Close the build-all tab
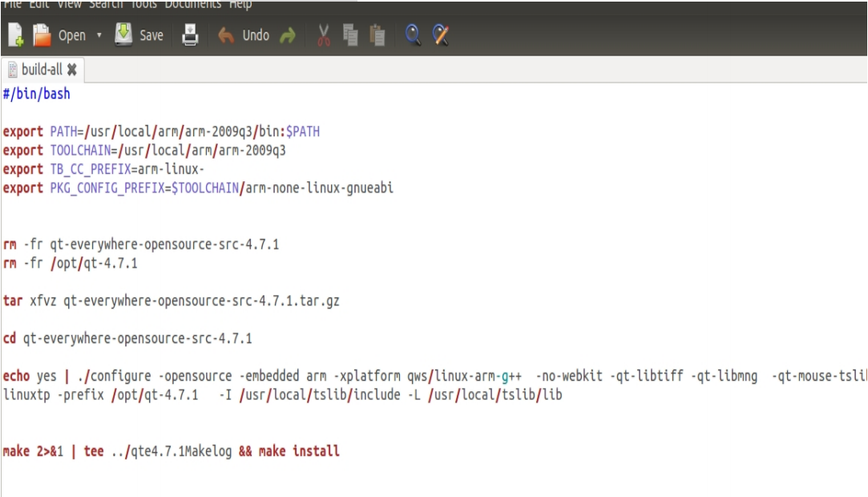This screenshot has width=868, height=497. (72, 70)
